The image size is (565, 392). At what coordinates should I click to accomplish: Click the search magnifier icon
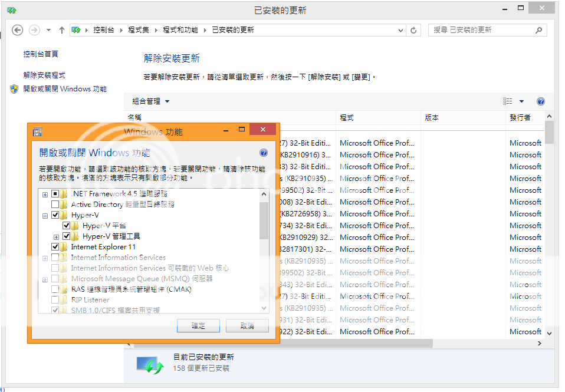539,30
